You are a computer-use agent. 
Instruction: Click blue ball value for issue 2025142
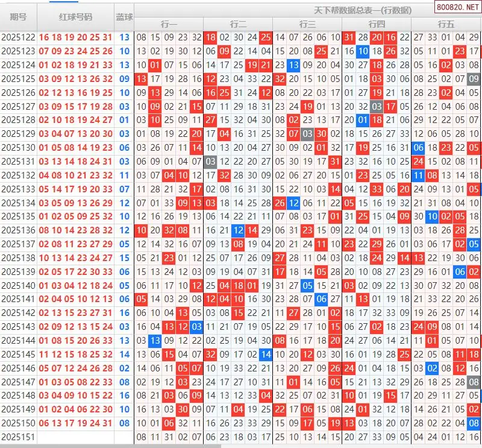pyautogui.click(x=124, y=313)
